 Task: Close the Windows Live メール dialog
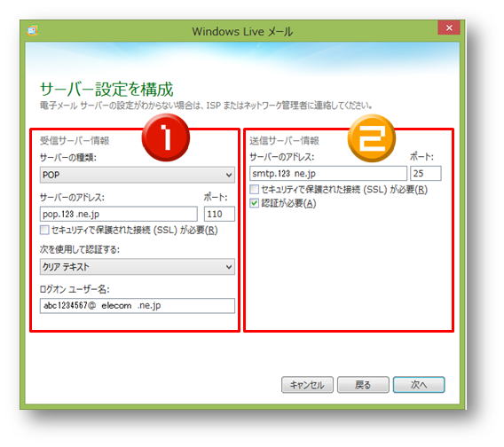point(449,28)
